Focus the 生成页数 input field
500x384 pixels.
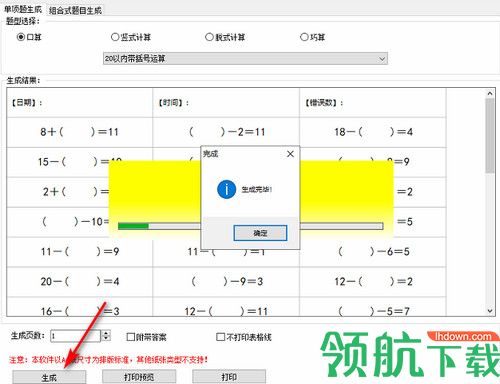point(75,336)
